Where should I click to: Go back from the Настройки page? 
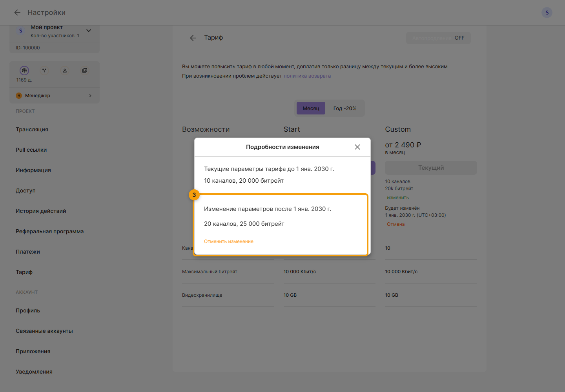(17, 13)
